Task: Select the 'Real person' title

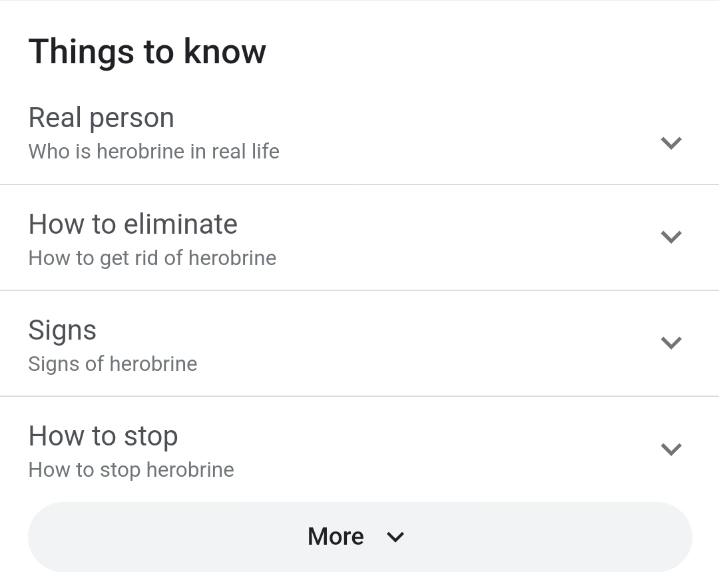Action: click(101, 118)
